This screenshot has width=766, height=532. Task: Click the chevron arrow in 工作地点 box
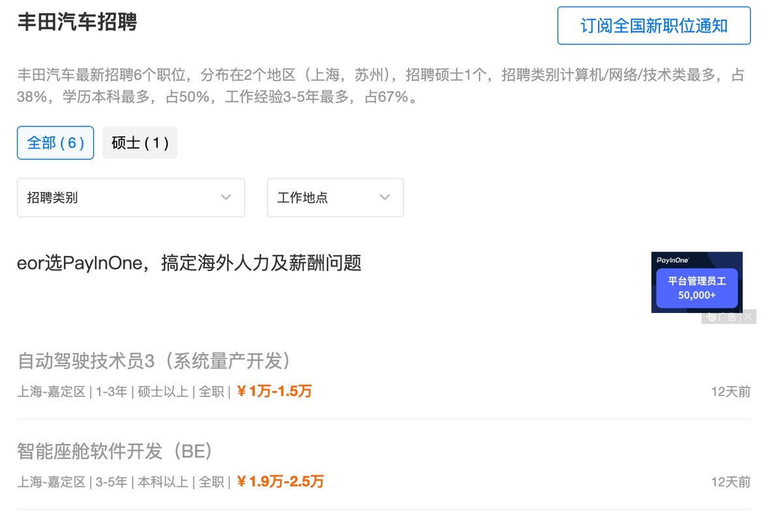point(385,198)
